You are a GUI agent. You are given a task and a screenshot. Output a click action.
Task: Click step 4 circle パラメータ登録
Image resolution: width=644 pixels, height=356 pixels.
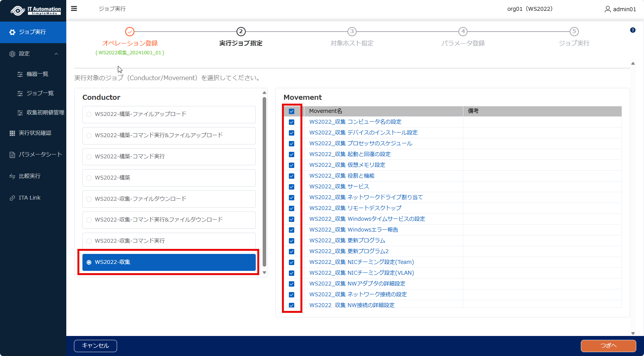click(463, 32)
